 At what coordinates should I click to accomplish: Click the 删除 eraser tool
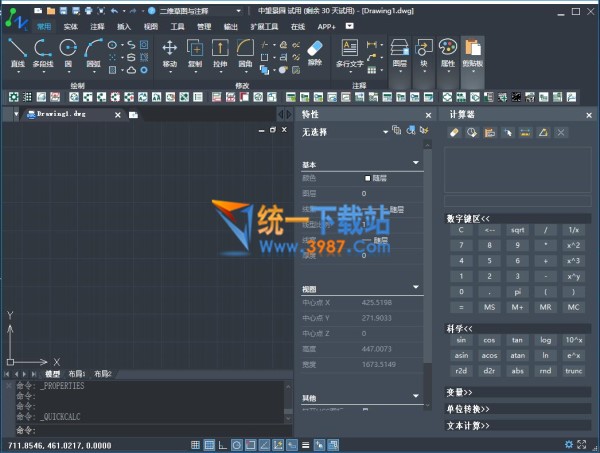tap(315, 53)
